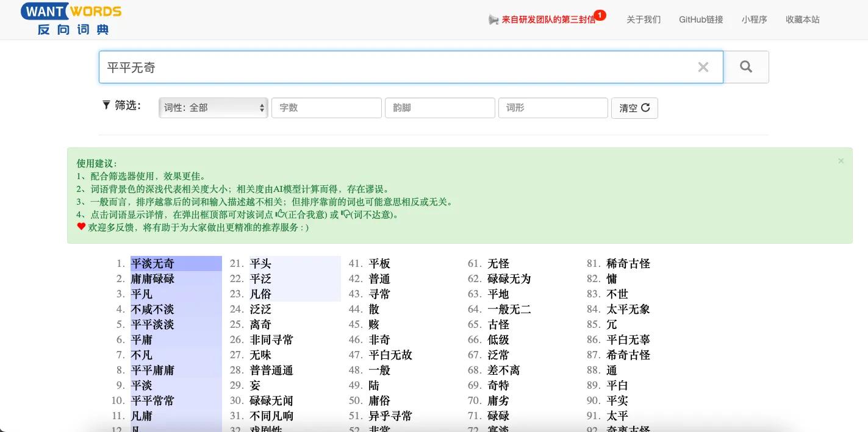Open the 关于我们 menu item
The image size is (868, 432).
tap(642, 19)
